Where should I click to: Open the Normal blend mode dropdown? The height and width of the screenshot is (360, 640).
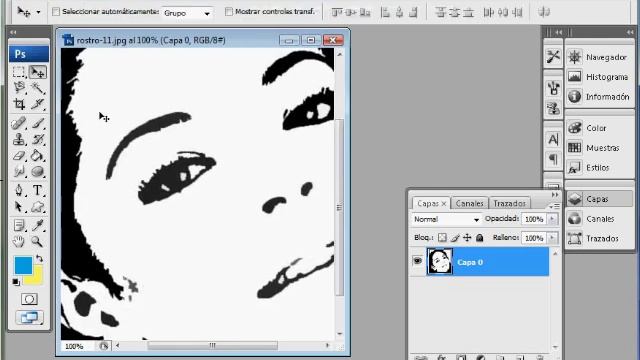446,219
